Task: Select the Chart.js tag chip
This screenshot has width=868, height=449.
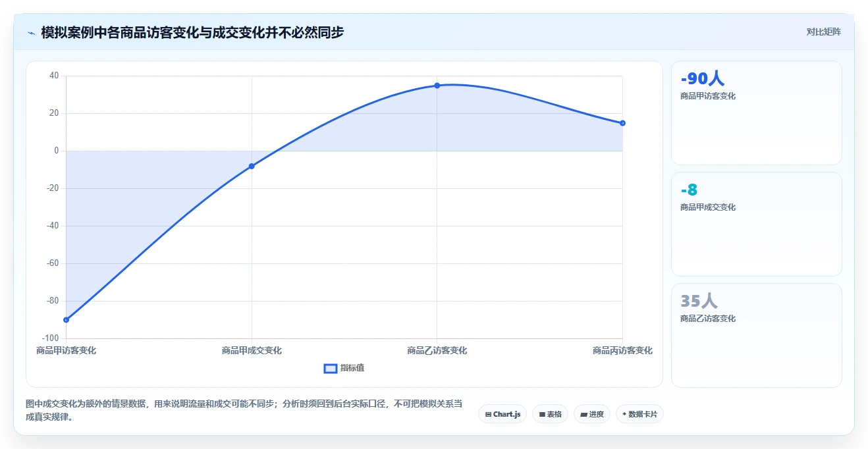Action: (502, 414)
